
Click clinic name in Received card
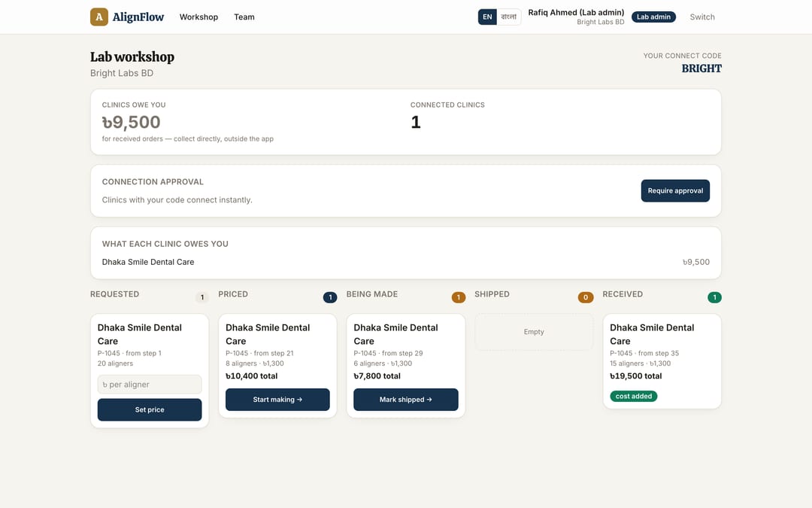coord(652,334)
